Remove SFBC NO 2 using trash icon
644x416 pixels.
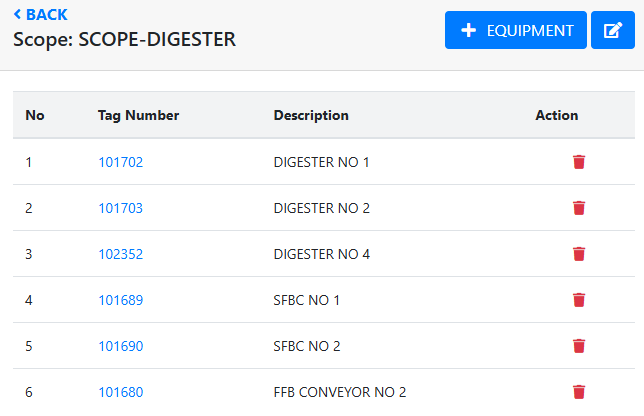click(579, 346)
